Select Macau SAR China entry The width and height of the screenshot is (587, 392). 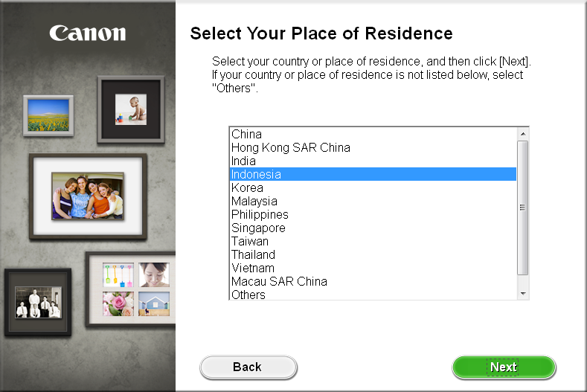[x=279, y=281]
